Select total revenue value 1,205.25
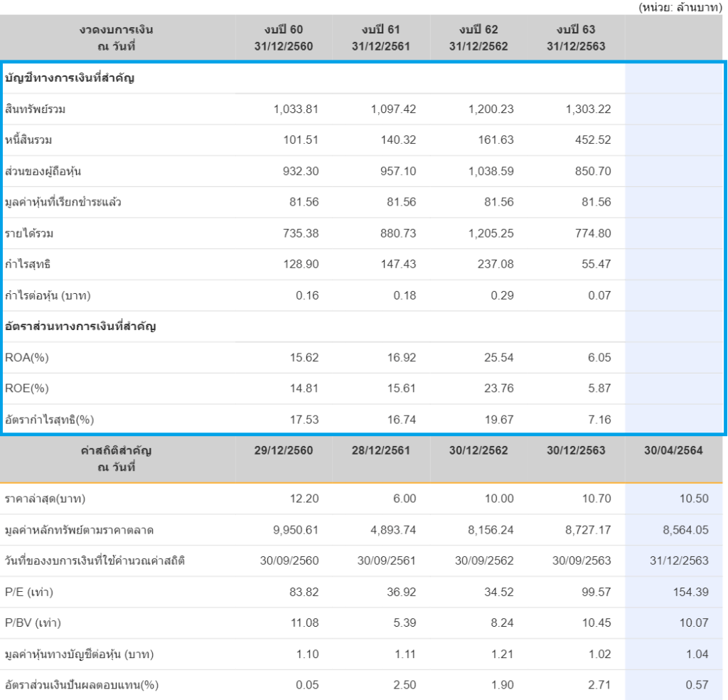This screenshot has height=700, width=728. tap(491, 233)
